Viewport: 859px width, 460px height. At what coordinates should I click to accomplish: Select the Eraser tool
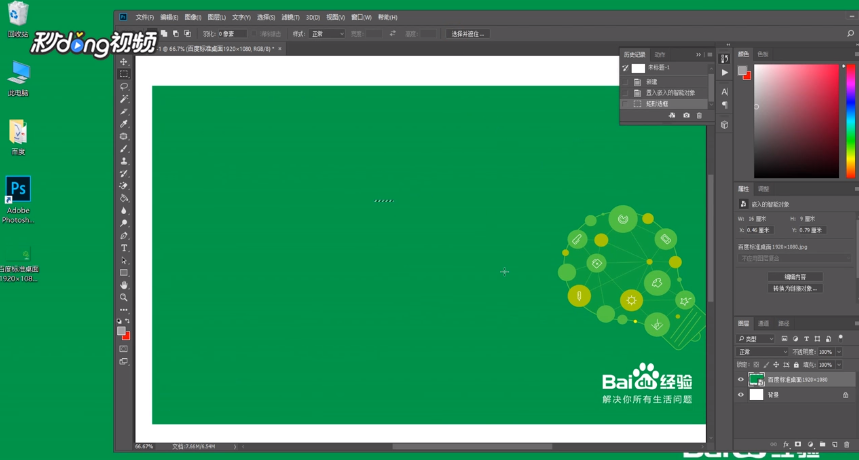pos(124,186)
